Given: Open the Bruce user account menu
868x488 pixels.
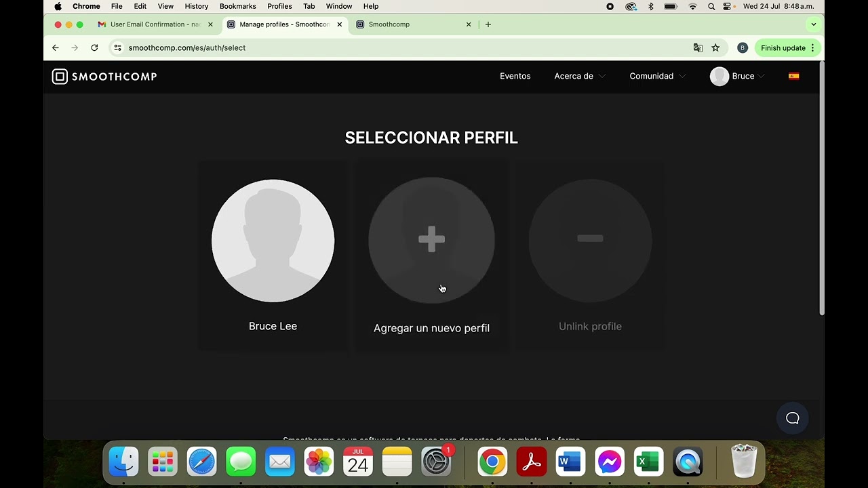Looking at the screenshot, I should pos(737,76).
